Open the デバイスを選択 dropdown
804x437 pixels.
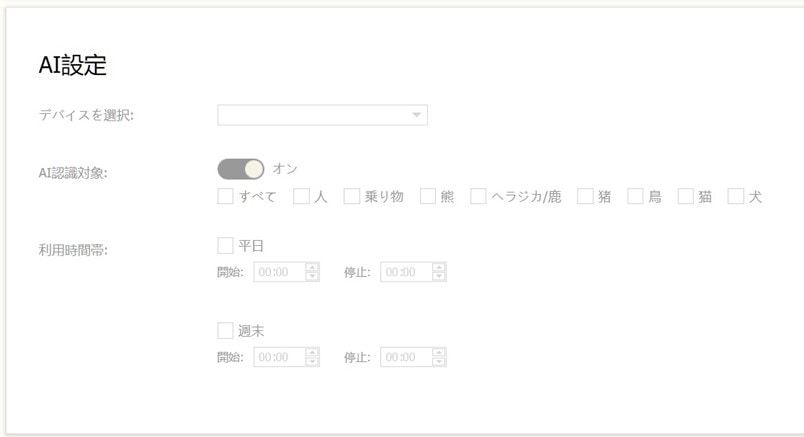(x=322, y=116)
